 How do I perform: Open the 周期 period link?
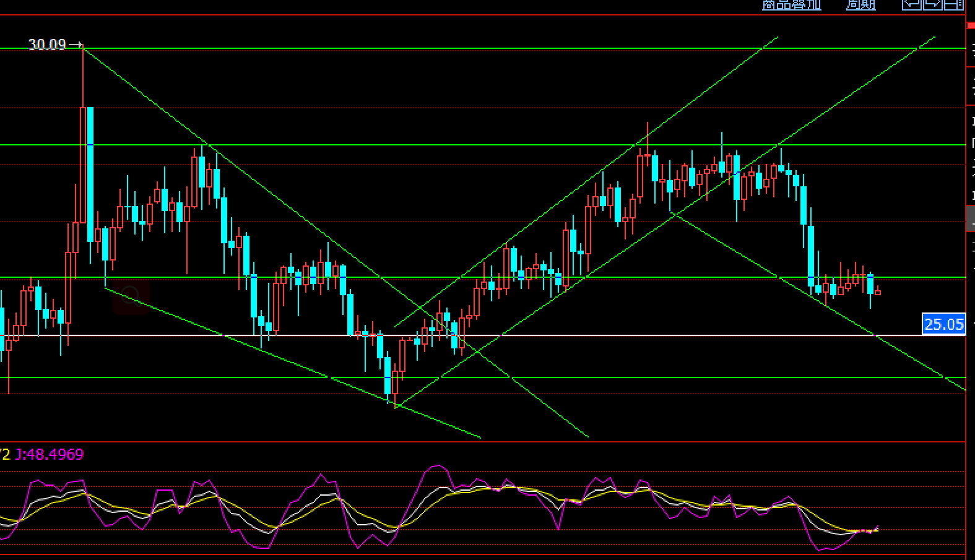pos(861,5)
